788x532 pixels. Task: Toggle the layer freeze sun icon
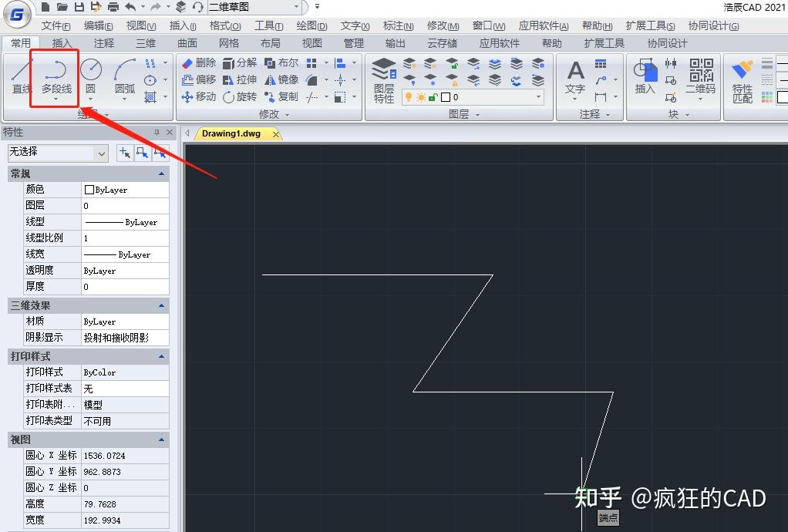coord(421,97)
